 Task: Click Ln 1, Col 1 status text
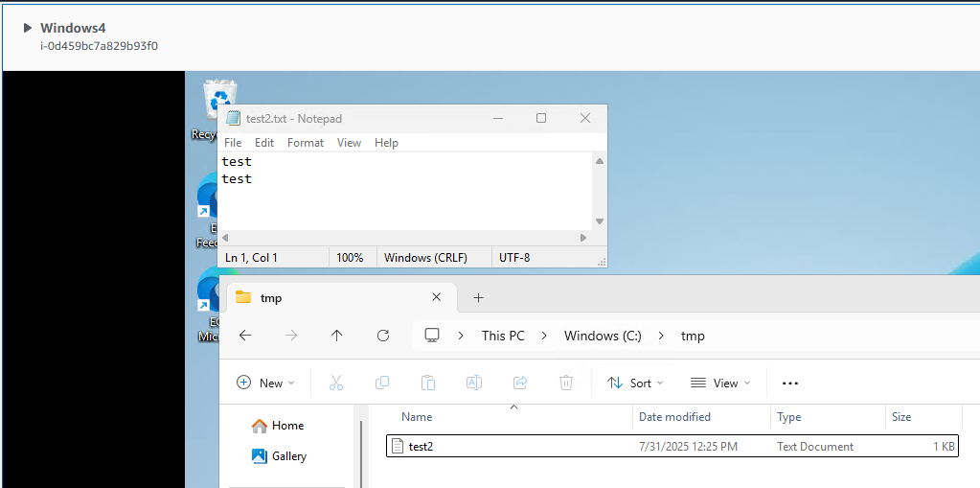pos(251,257)
